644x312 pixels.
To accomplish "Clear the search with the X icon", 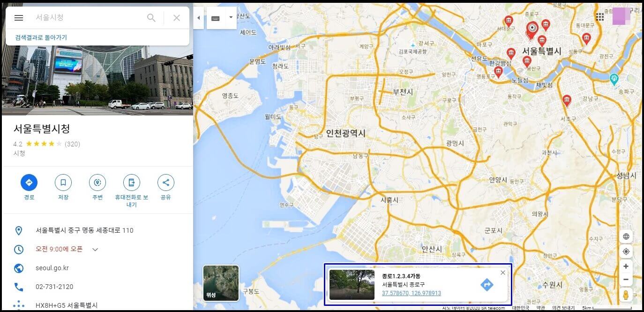I will pos(177,18).
